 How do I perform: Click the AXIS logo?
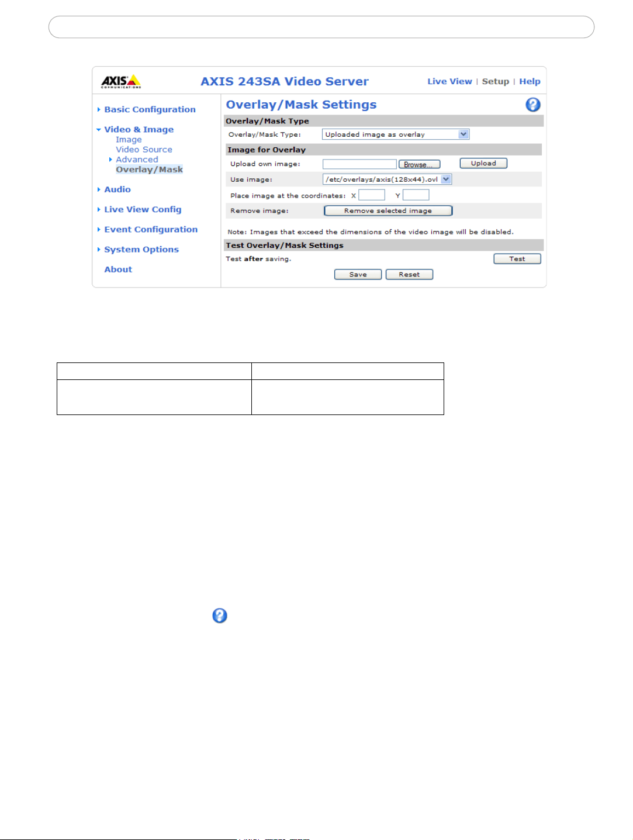[121, 81]
